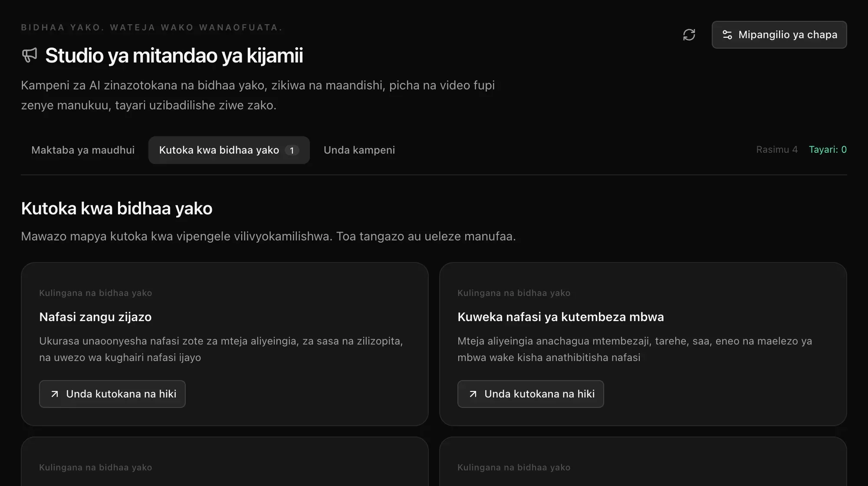Open the Unda kampeni tab
Screen dimensions: 868x486
coord(359,150)
